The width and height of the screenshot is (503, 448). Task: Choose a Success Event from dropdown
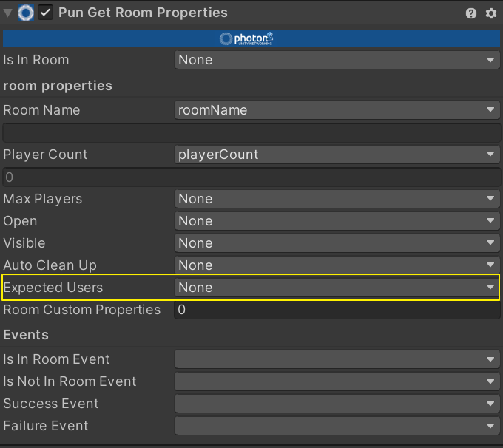(337, 404)
